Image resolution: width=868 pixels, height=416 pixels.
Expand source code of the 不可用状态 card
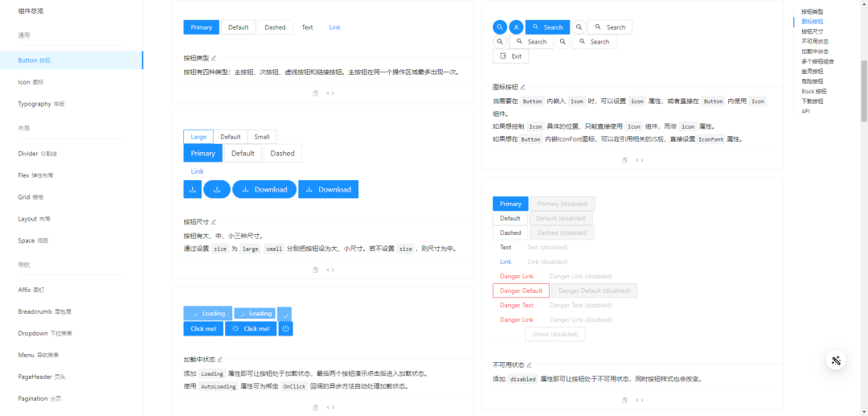pos(640,400)
